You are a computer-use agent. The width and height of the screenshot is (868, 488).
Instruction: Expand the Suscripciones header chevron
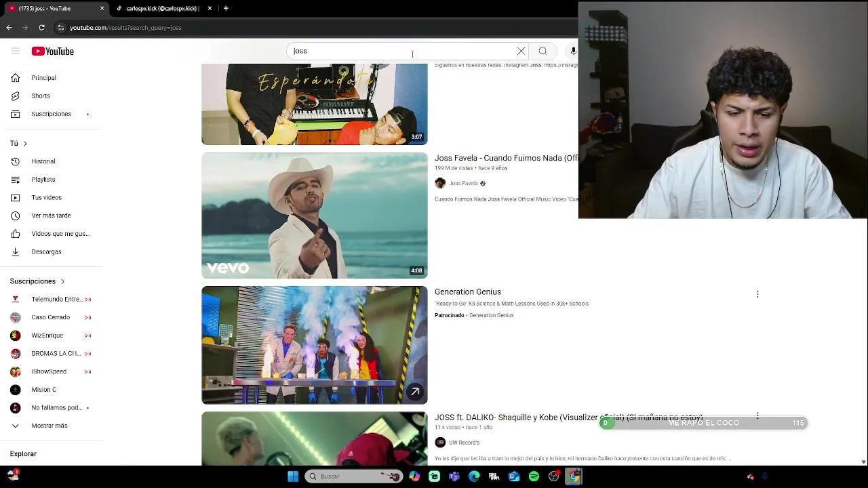(62, 281)
